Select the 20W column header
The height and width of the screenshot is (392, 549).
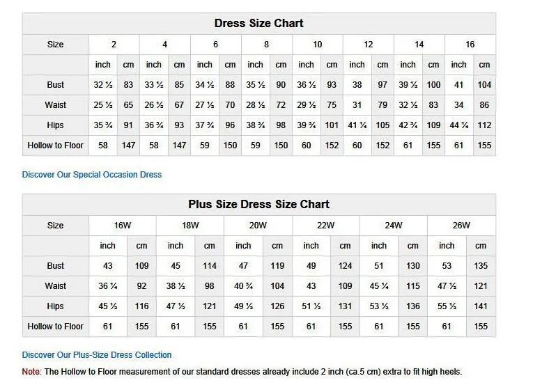click(x=258, y=226)
